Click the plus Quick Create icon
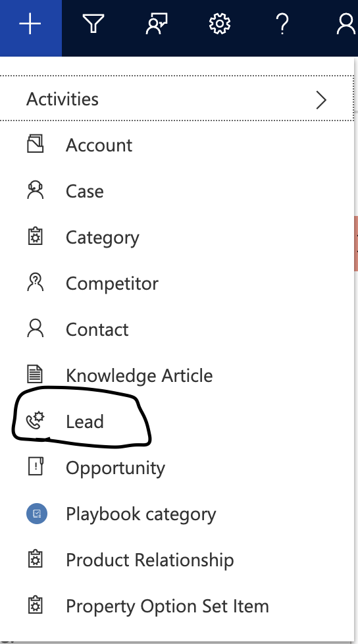 tap(30, 24)
